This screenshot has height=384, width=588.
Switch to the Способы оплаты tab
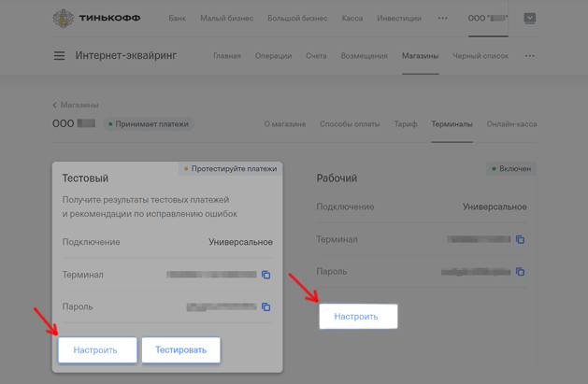coord(350,123)
